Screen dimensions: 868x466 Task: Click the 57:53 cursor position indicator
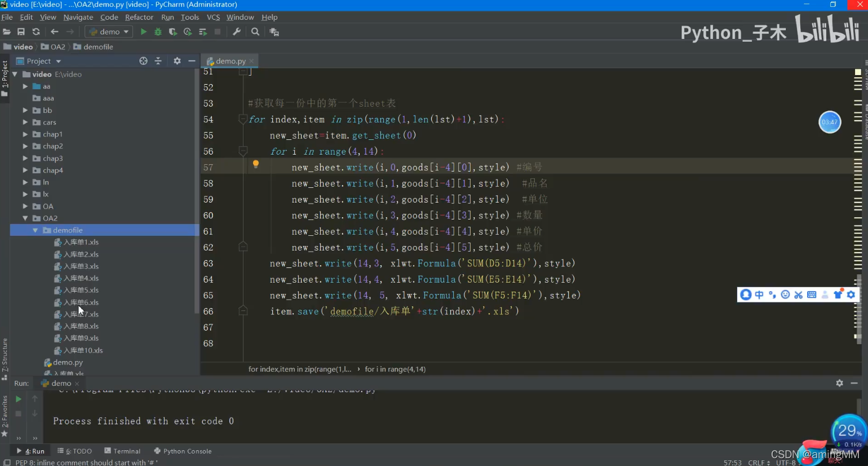[x=733, y=463]
